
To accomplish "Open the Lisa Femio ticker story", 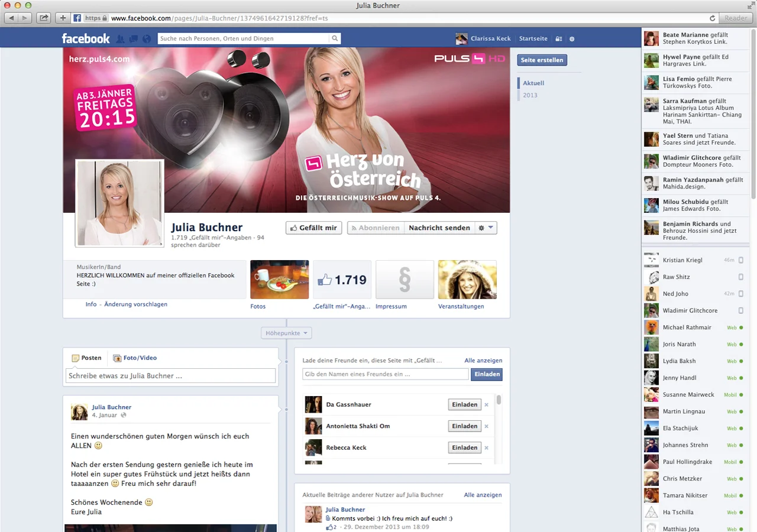I will click(695, 82).
